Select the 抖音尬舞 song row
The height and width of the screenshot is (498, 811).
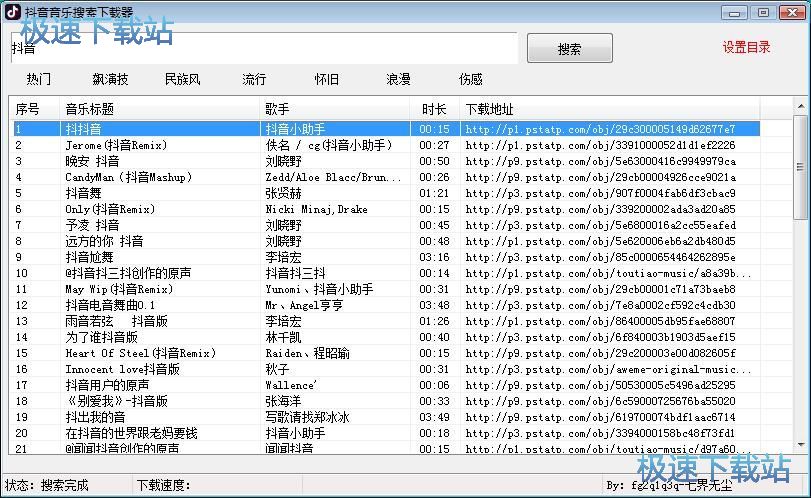point(387,258)
